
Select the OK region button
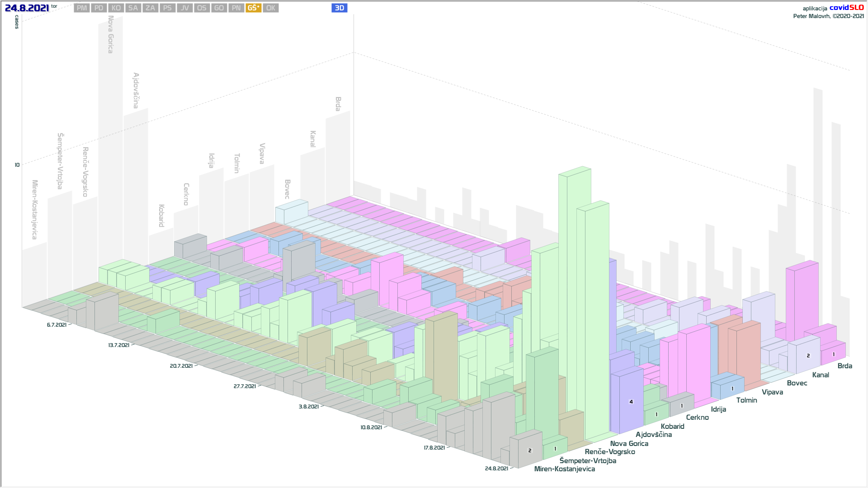(x=270, y=8)
